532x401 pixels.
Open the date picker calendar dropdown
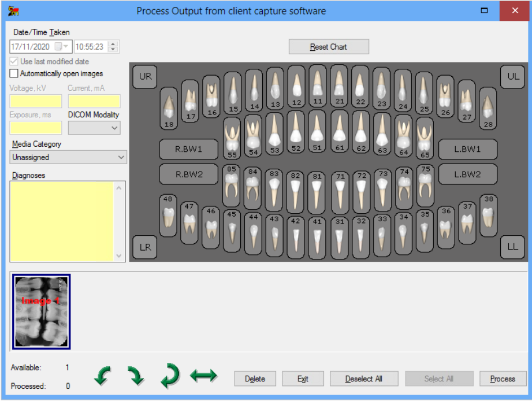[x=62, y=46]
